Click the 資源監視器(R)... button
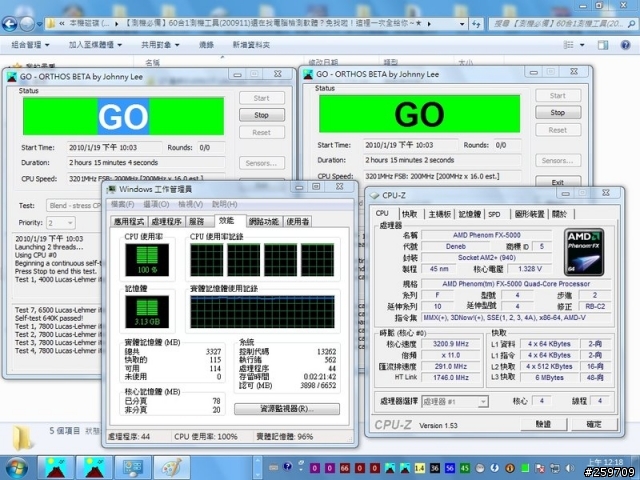The image size is (640, 480). tap(287, 409)
